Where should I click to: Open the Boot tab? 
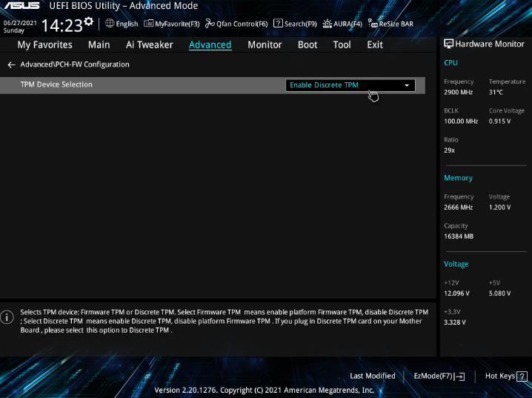307,44
